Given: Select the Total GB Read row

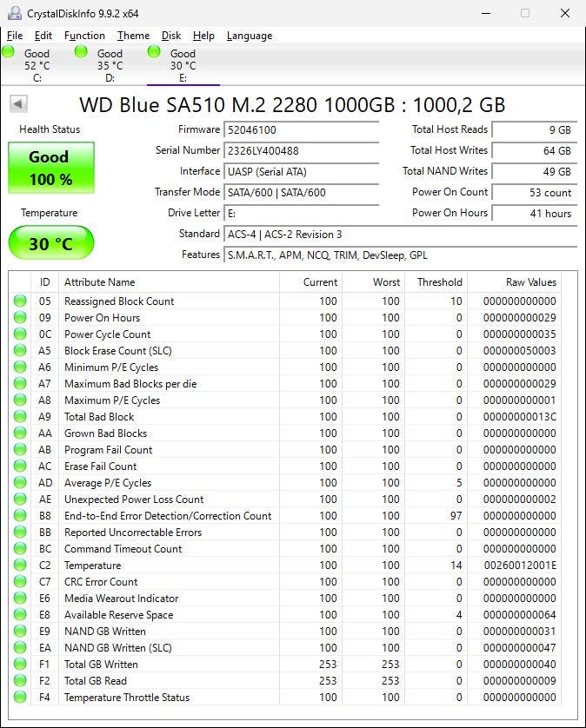Looking at the screenshot, I should (x=285, y=680).
